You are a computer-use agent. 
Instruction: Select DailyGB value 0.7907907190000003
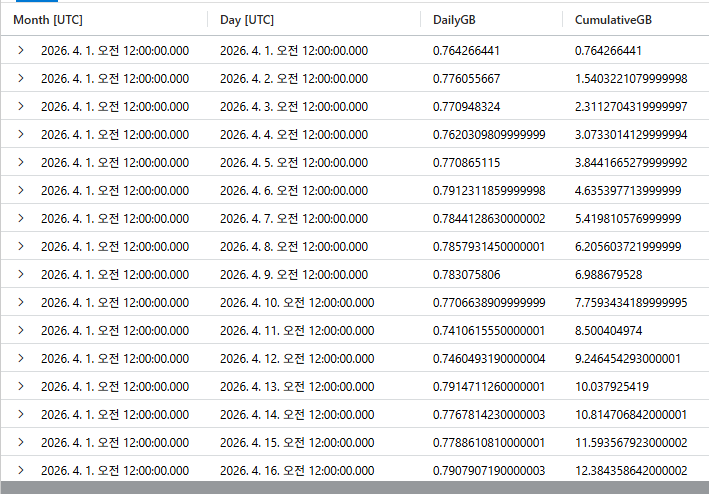[489, 471]
